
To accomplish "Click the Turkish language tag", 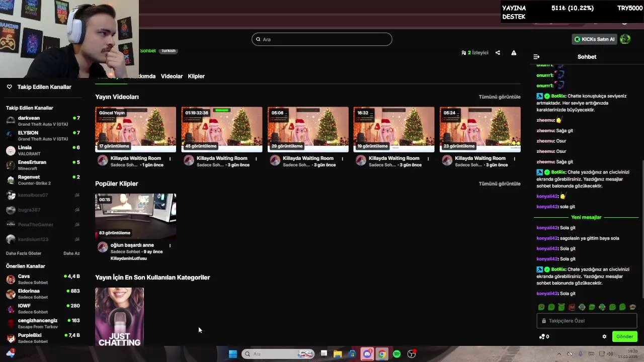I will pyautogui.click(x=168, y=51).
